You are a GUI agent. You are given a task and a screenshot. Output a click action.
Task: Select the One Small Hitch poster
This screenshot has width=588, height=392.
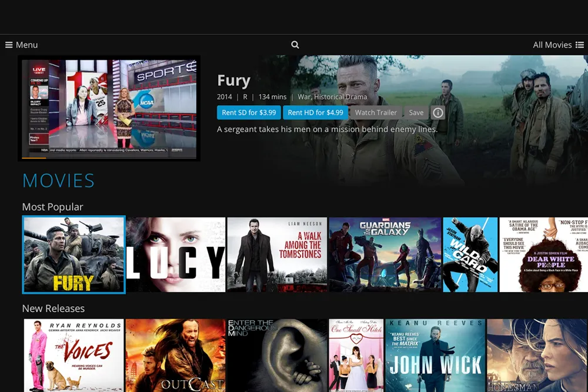356,356
